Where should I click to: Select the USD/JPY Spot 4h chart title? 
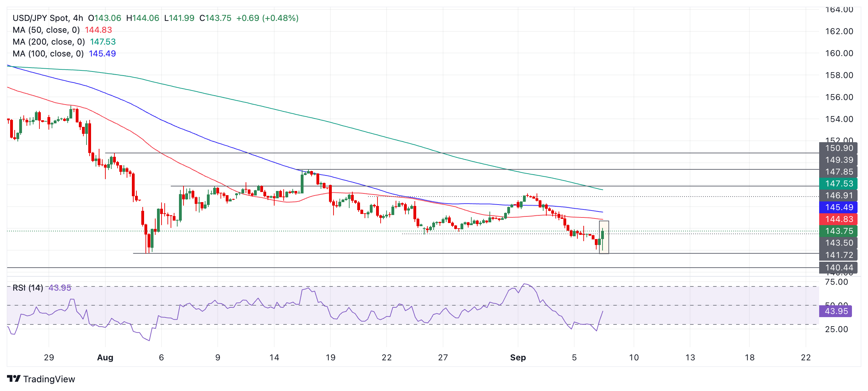coord(48,18)
